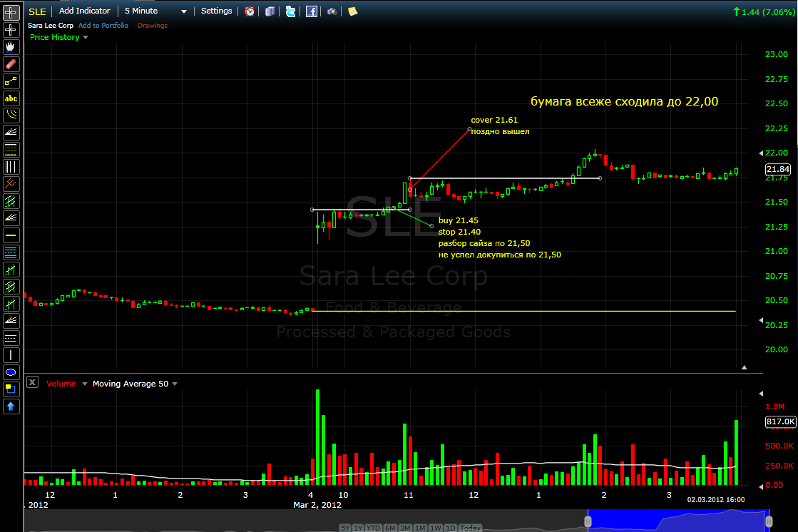Take a snapshot with the camera icon

coord(332,11)
